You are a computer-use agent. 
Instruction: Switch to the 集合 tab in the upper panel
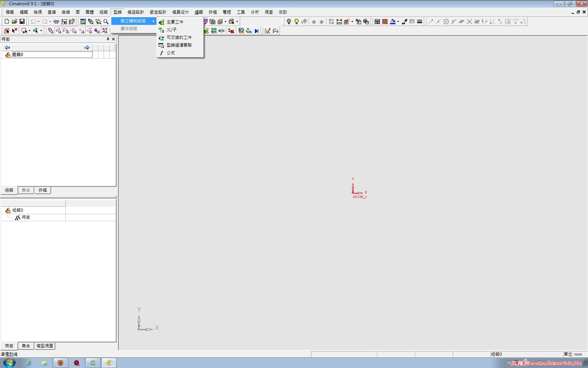[26, 190]
